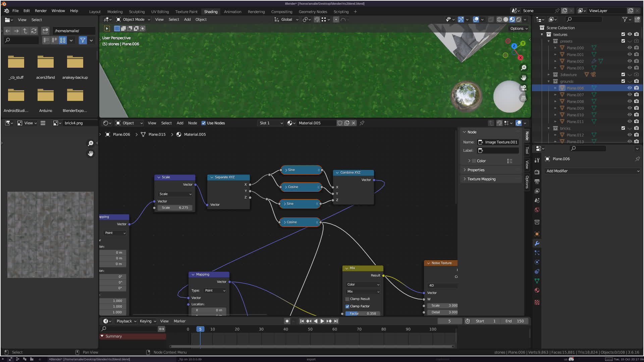
Task: Open the Render menu
Action: tap(41, 11)
